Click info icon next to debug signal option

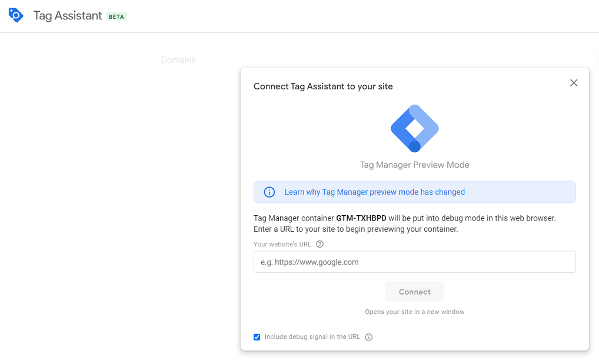point(369,337)
